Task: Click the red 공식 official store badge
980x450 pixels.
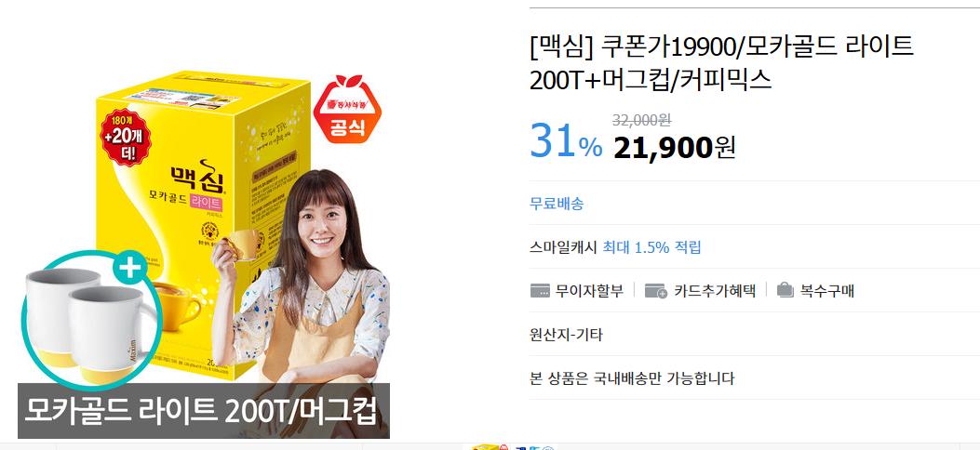Action: [x=346, y=109]
